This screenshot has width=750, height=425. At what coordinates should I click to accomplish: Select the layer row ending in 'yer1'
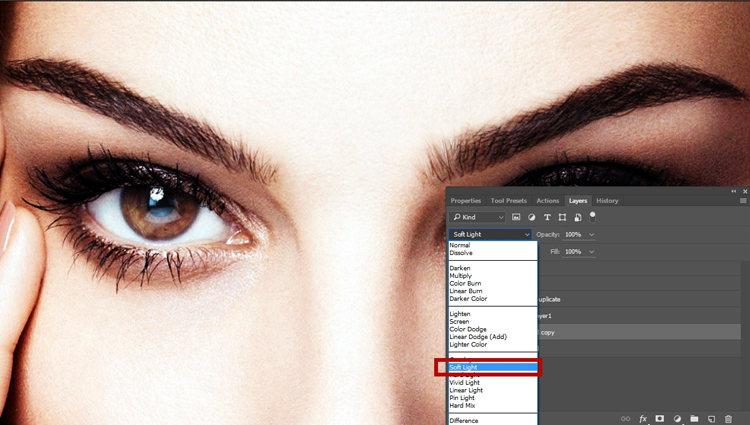pyautogui.click(x=640, y=316)
